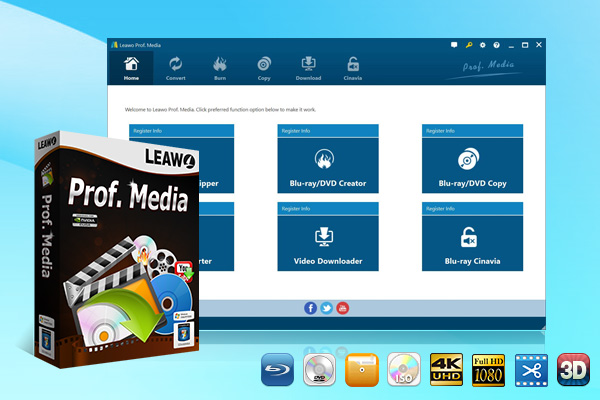600x400 pixels.
Task: Click the welcome message text
Action: coord(220,109)
